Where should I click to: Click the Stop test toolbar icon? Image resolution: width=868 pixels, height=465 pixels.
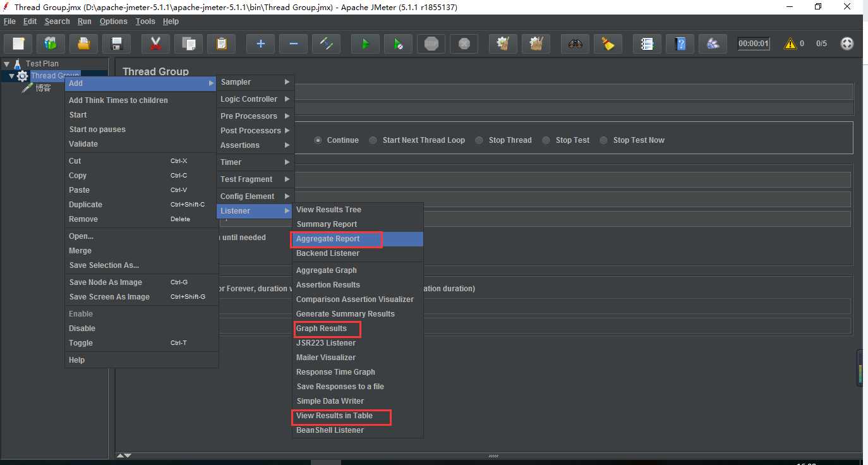(x=431, y=44)
